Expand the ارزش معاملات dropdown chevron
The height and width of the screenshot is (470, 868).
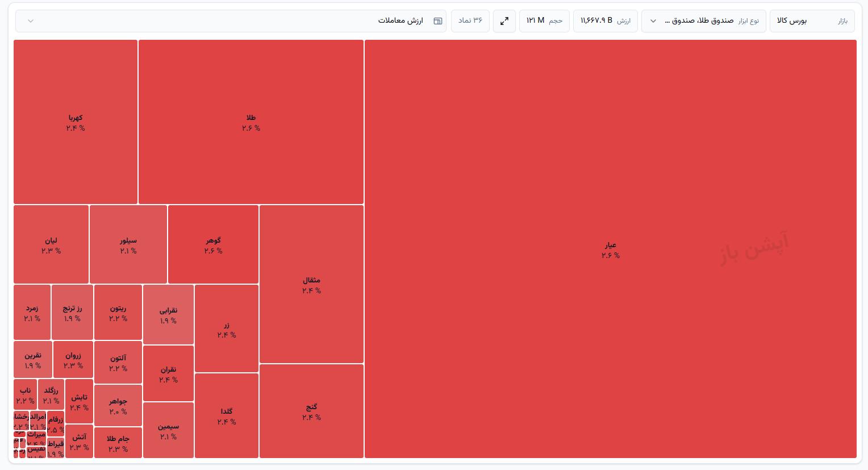[31, 21]
